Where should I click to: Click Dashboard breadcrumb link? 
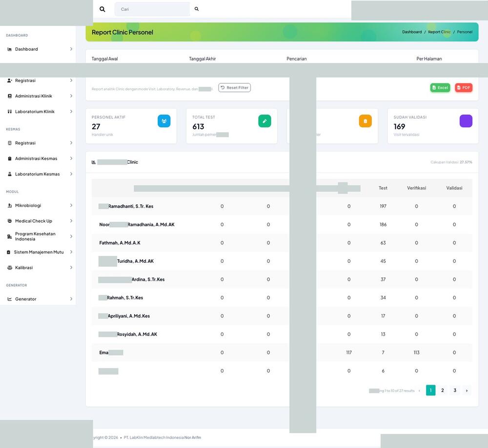[x=412, y=32]
